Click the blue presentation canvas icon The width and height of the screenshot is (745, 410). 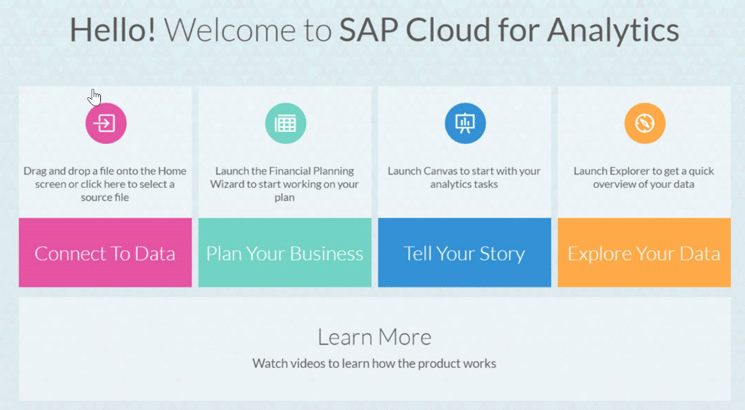pyautogui.click(x=465, y=123)
